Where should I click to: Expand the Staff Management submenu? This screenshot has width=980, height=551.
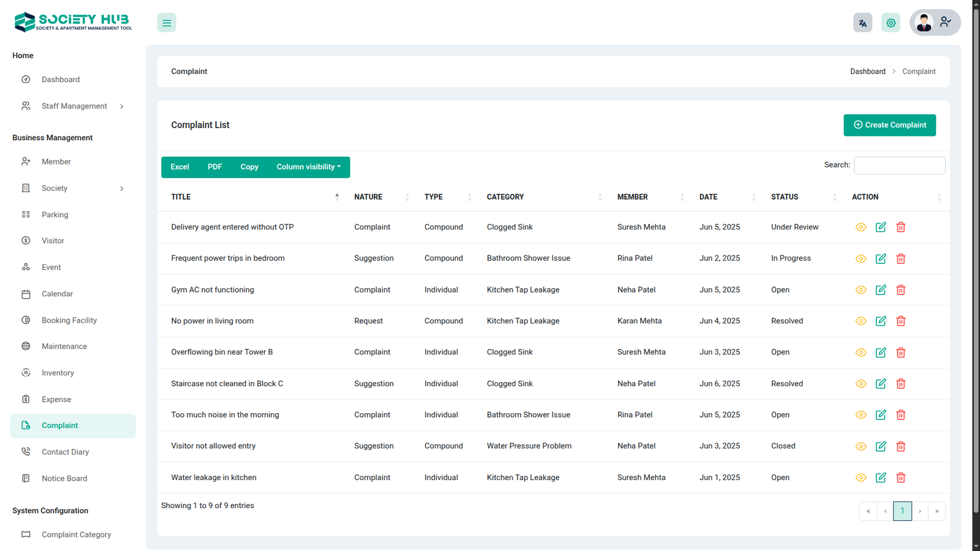coord(73,106)
